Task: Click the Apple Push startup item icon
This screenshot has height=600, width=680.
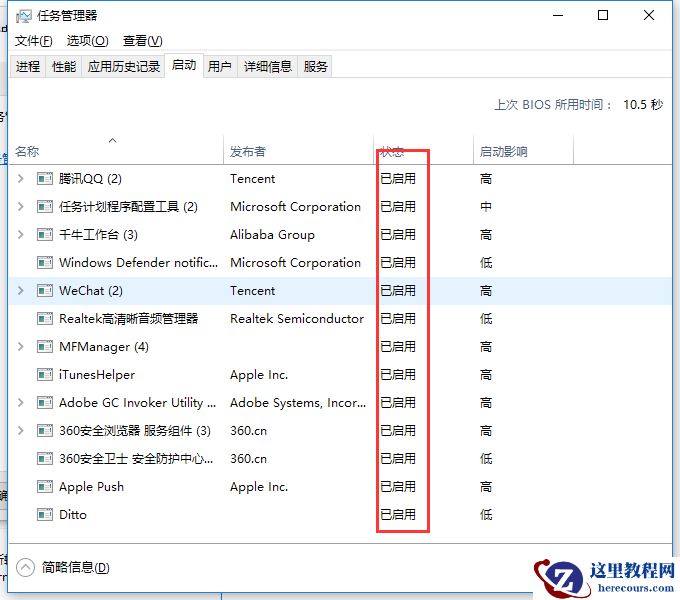Action: click(45, 486)
